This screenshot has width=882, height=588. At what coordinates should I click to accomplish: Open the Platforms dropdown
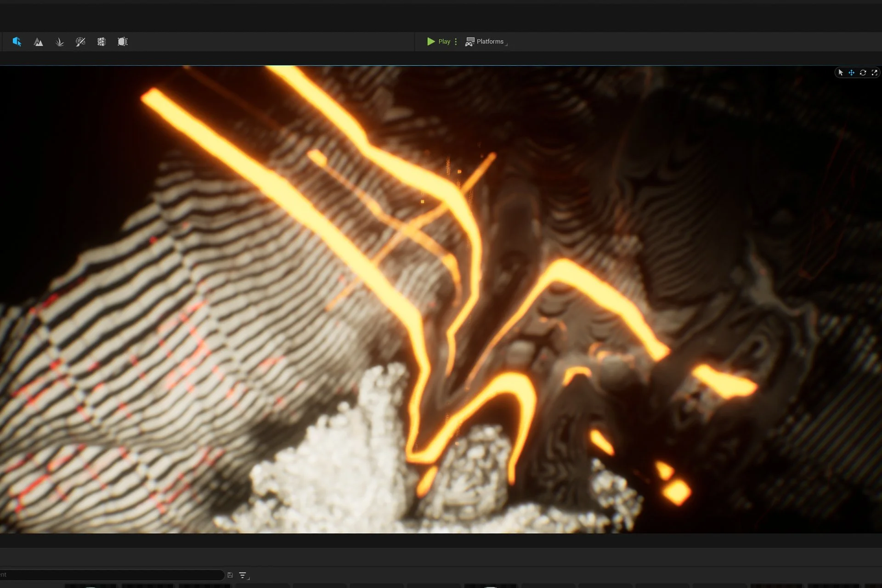pos(486,41)
